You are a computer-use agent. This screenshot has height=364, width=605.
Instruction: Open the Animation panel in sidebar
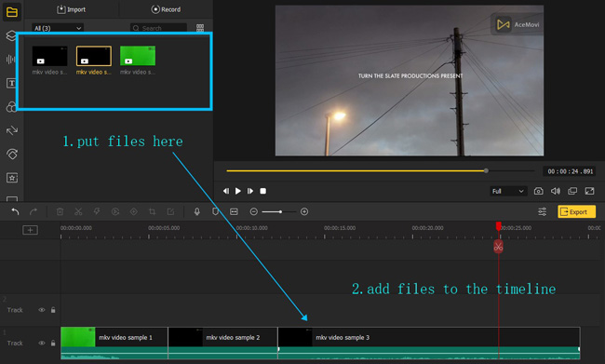coord(12,154)
